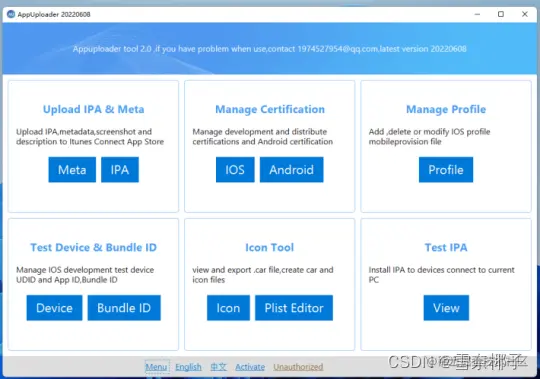Click the Test Device & Bundle ID heading
The height and width of the screenshot is (380, 540).
93,247
